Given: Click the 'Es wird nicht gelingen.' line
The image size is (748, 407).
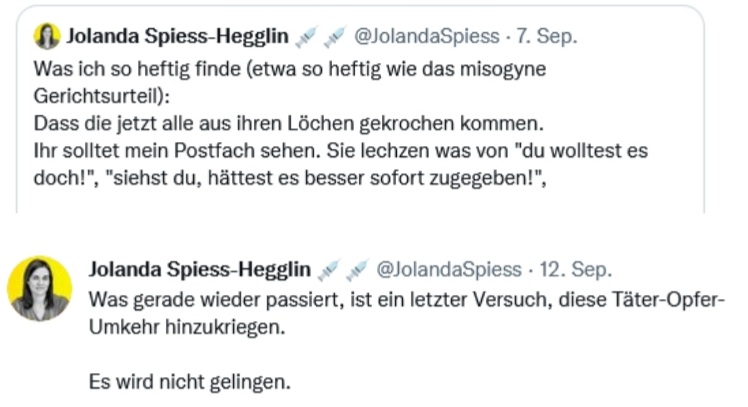Looking at the screenshot, I should coord(190,382).
